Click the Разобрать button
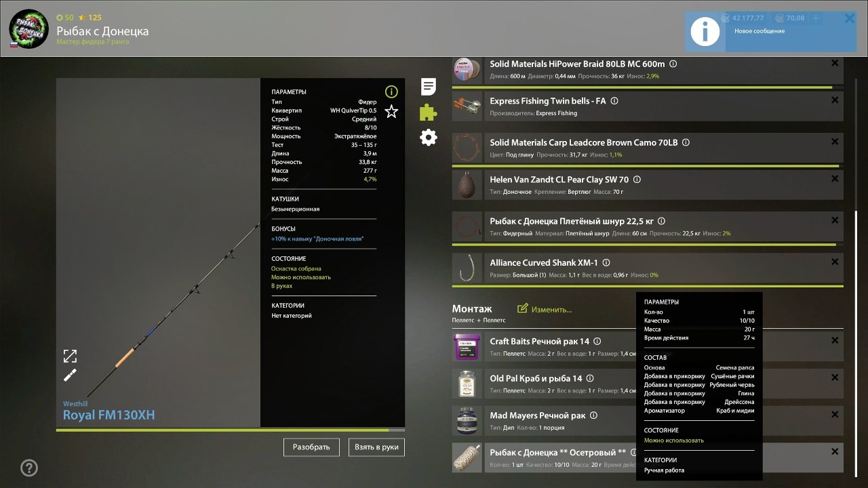 pos(311,447)
